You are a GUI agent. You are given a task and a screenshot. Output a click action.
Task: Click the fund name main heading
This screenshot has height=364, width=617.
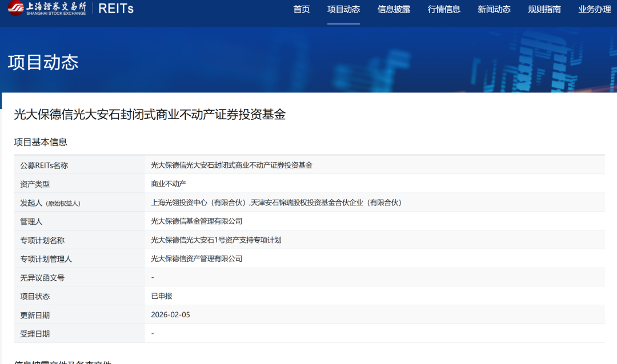click(x=150, y=115)
